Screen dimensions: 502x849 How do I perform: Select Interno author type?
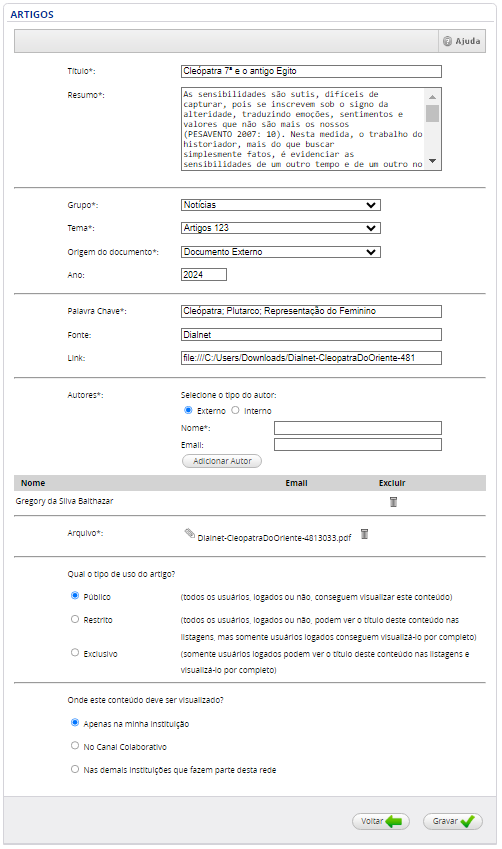coord(235,410)
